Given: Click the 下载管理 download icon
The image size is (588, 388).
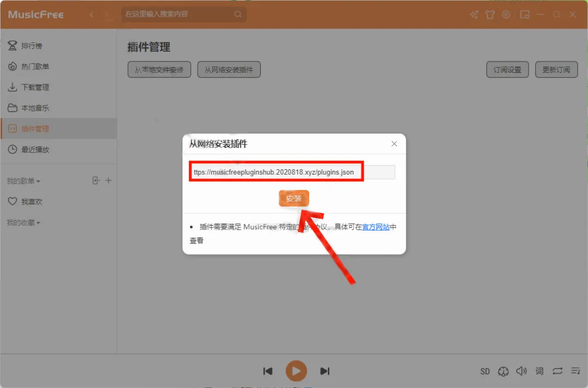Looking at the screenshot, I should [13, 88].
